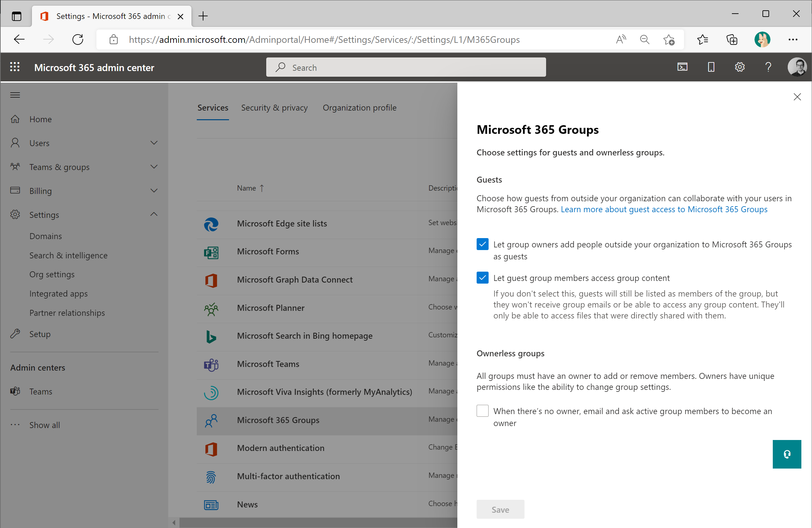Switch to the Security & privacy tab
Screen dimensions: 812x528
(274, 108)
